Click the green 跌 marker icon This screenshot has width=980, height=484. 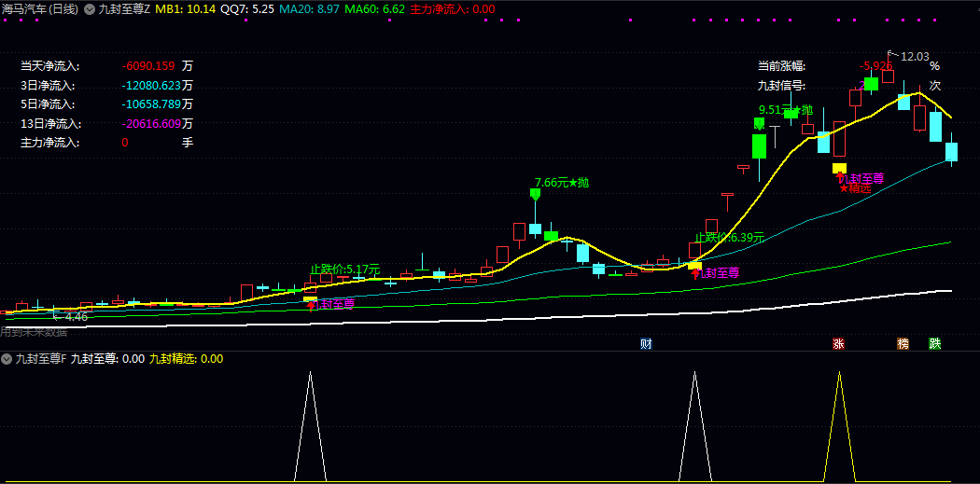[934, 343]
